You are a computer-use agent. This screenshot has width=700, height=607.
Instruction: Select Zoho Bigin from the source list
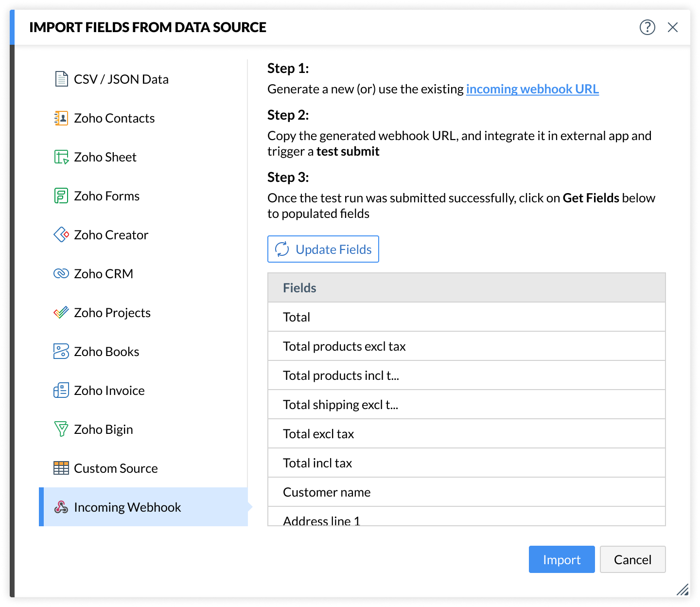[103, 429]
